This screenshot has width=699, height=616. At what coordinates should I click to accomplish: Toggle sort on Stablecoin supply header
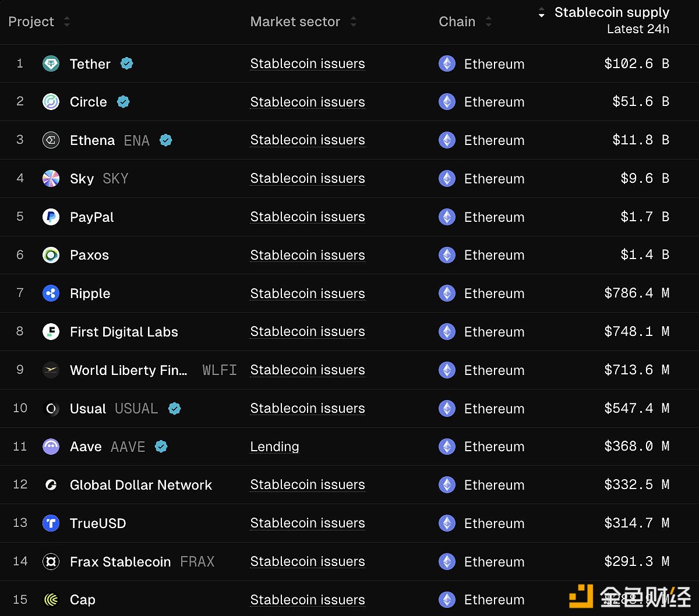tap(611, 13)
